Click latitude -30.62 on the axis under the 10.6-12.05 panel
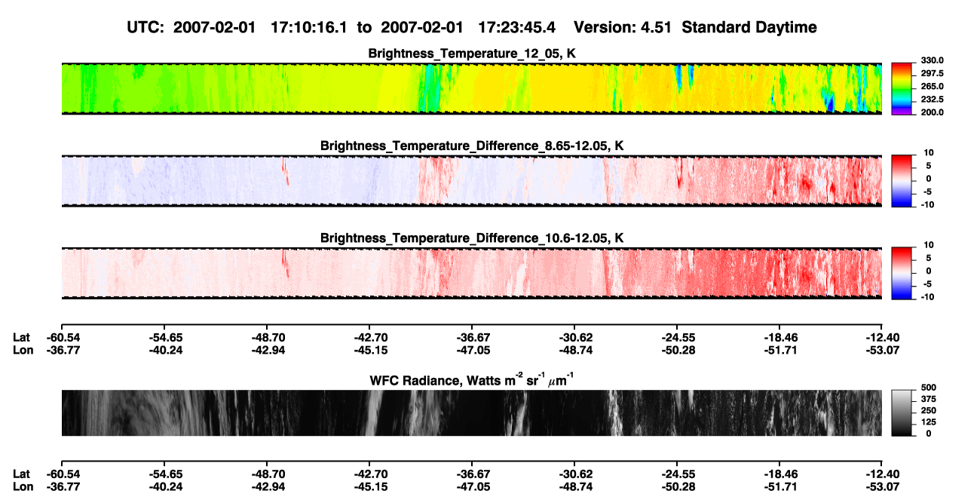The height and width of the screenshot is (503, 980). 574,337
